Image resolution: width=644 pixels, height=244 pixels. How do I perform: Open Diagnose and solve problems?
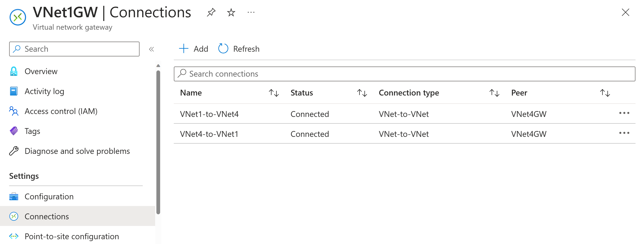click(77, 151)
